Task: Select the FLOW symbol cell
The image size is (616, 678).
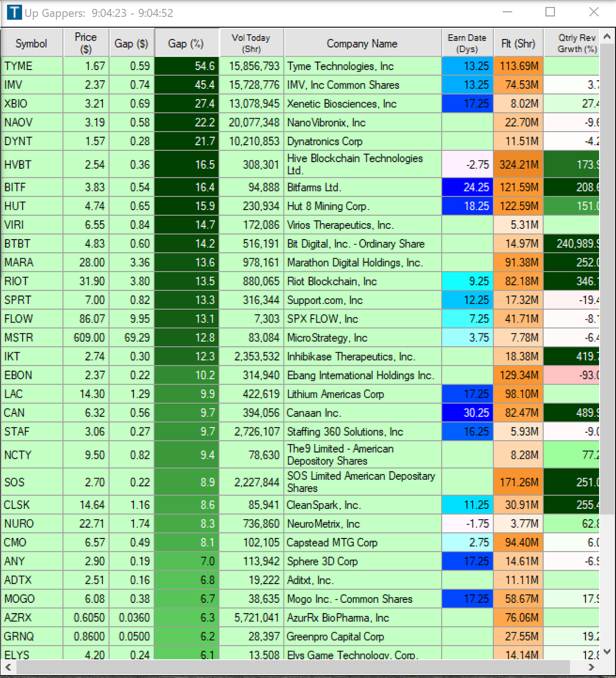Action: (32, 319)
